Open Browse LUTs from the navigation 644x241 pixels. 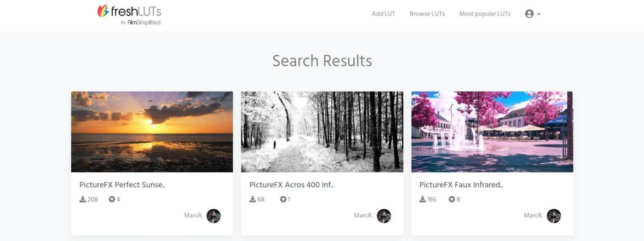click(427, 14)
